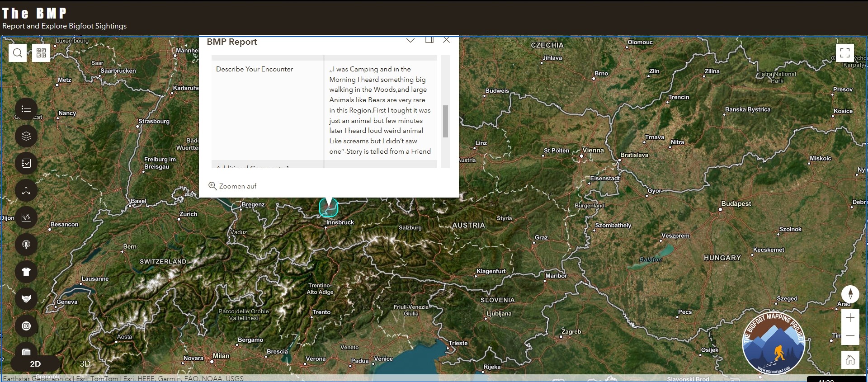Open the chart graph widget
The height and width of the screenshot is (382, 868).
point(26,217)
